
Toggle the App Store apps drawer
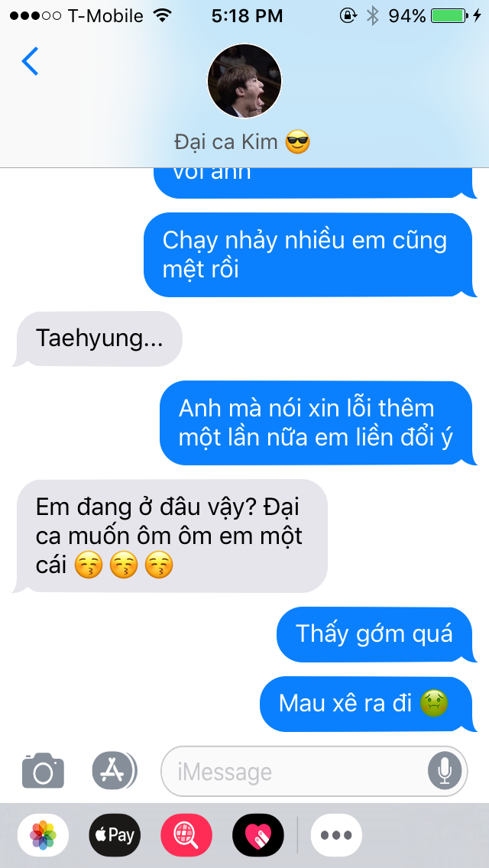tap(114, 770)
